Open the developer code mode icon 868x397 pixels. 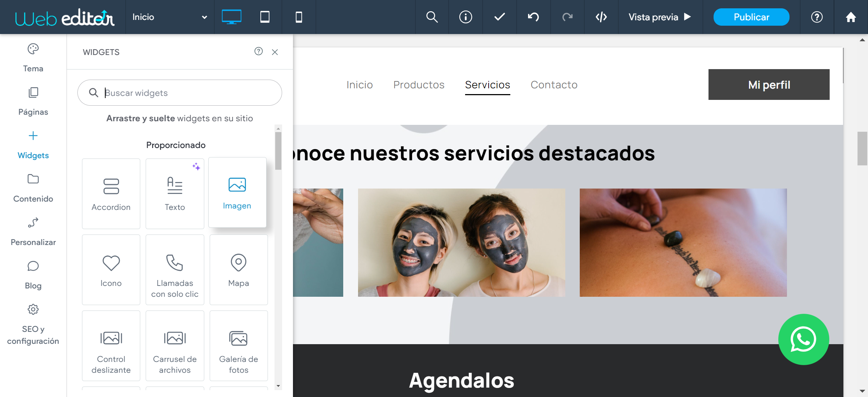[601, 17]
